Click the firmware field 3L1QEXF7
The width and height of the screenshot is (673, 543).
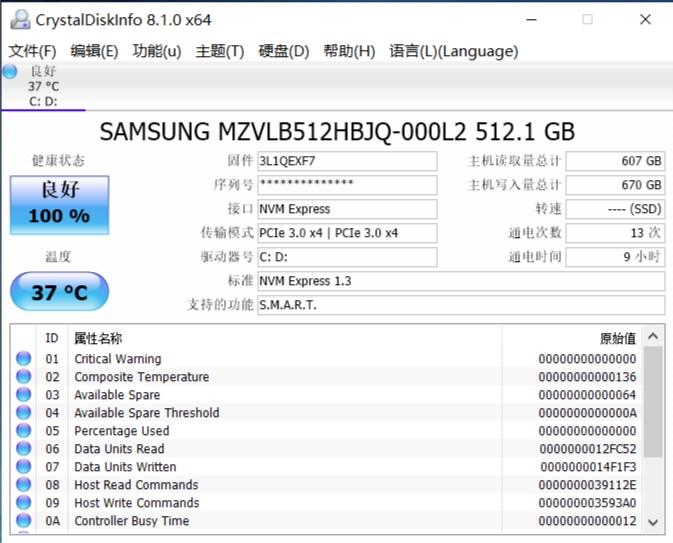[347, 161]
